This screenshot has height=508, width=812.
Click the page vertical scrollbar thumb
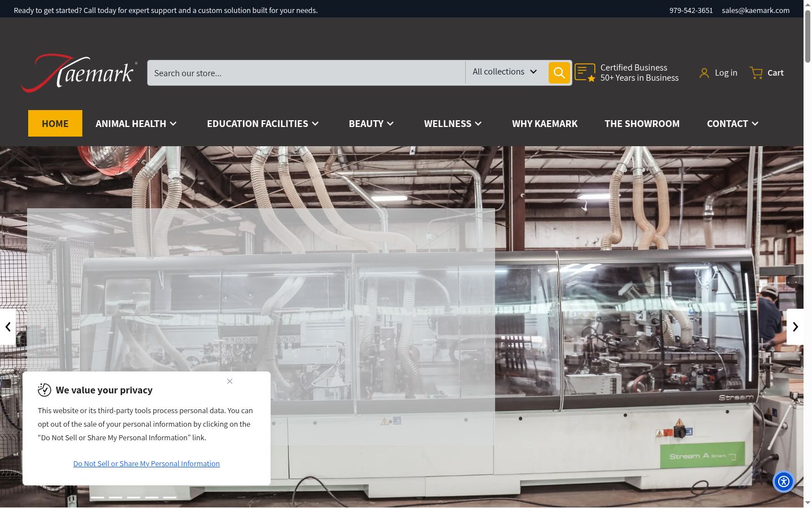click(807, 35)
